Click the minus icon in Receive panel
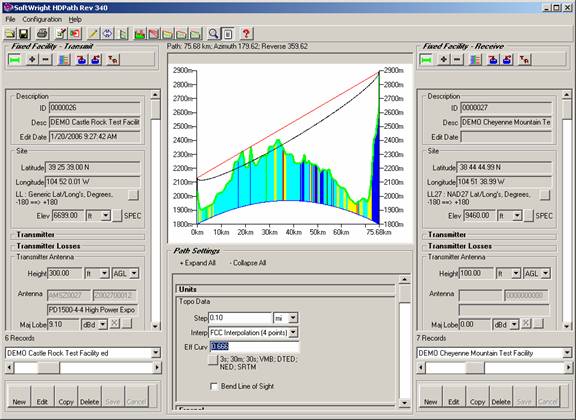Image resolution: width=576 pixels, height=420 pixels. point(457,60)
